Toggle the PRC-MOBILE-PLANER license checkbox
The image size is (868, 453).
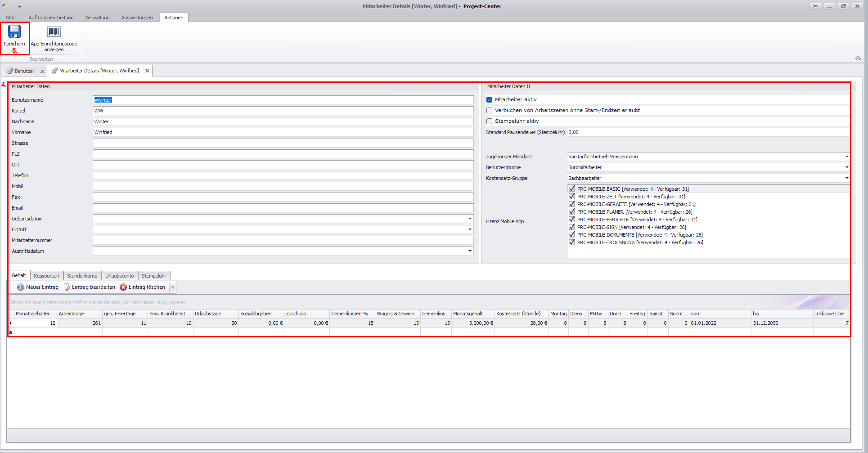(x=572, y=212)
